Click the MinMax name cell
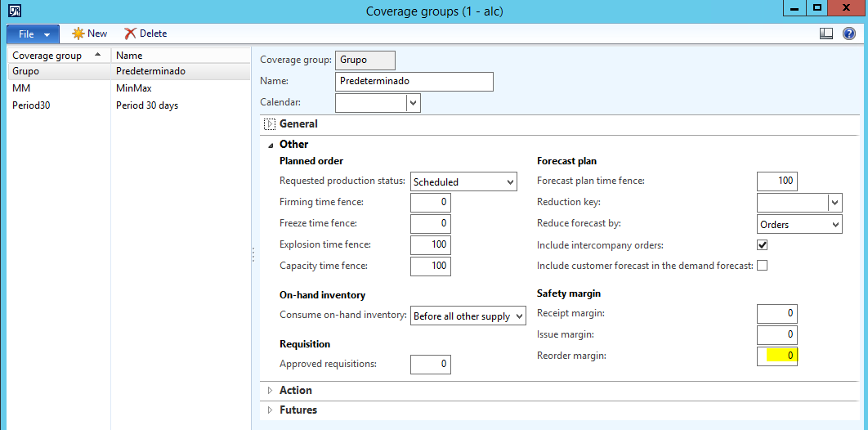 point(134,88)
